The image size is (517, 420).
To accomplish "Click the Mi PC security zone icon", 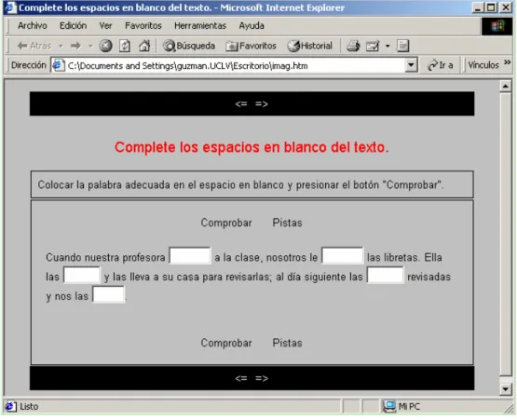I will pyautogui.click(x=389, y=406).
